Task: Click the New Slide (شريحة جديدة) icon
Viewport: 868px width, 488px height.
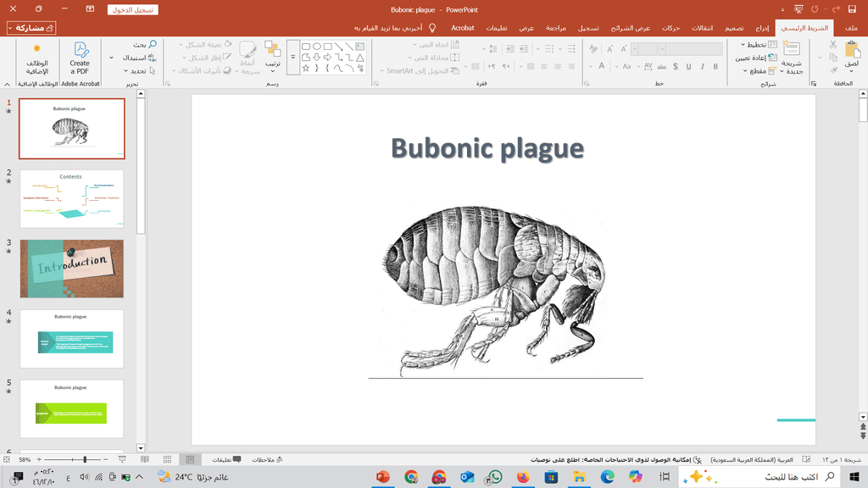Action: [792, 50]
